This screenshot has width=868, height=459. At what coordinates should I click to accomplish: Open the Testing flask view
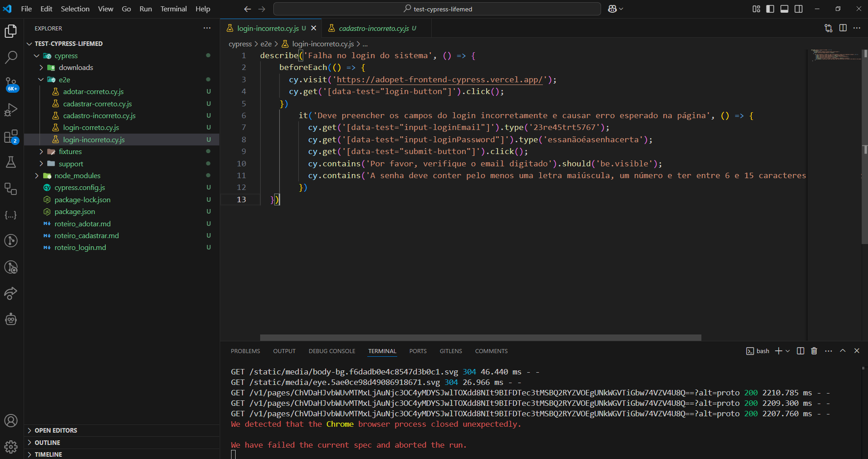coord(11,162)
